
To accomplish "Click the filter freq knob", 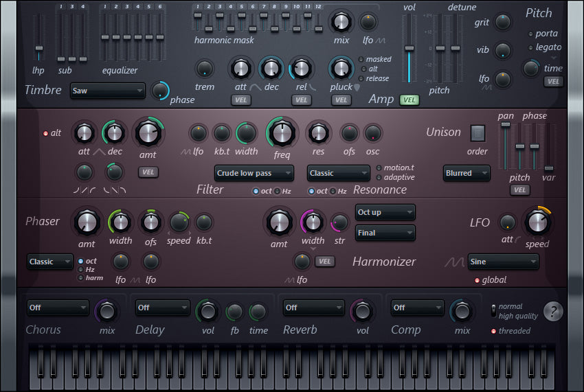I will 282,133.
